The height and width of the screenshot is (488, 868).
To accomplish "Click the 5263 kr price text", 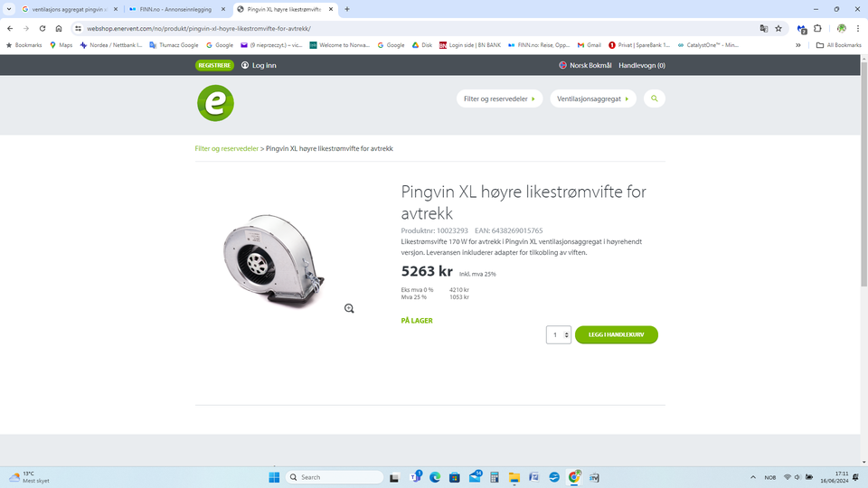I will (x=427, y=271).
